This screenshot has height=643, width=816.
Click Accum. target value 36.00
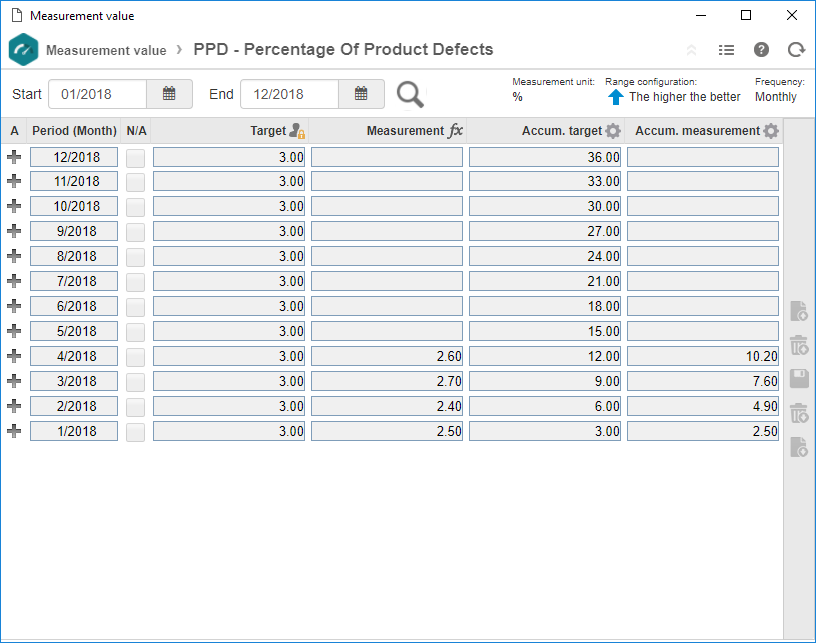[x=545, y=157]
